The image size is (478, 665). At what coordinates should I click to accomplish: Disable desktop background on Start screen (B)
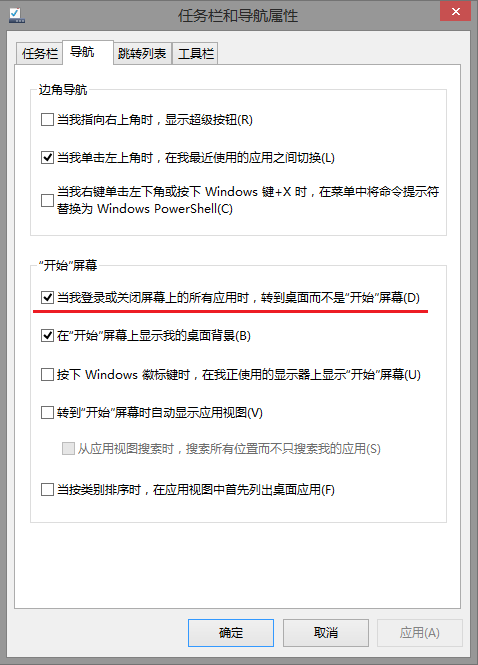47,336
